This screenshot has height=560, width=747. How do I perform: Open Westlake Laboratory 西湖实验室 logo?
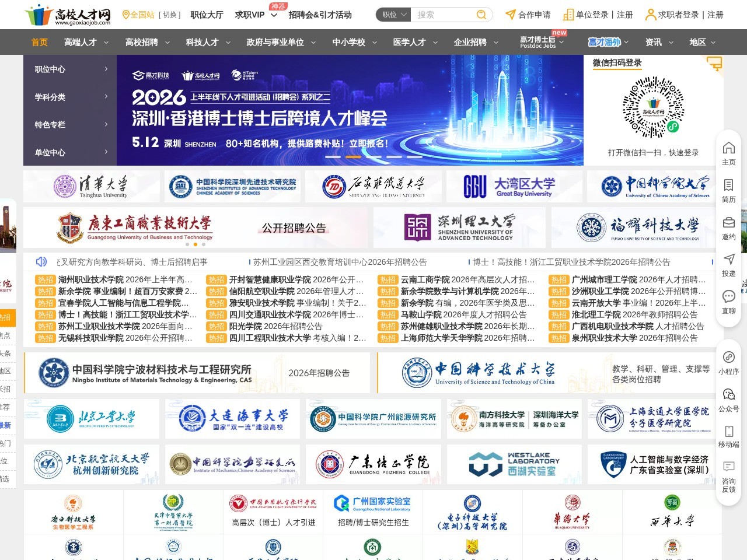514,464
